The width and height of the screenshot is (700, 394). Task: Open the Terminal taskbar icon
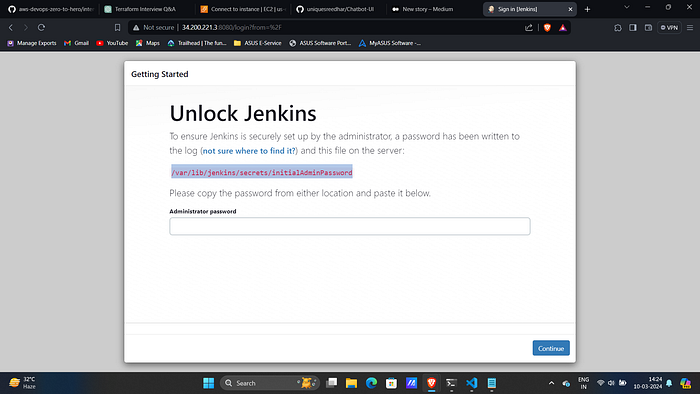451,383
